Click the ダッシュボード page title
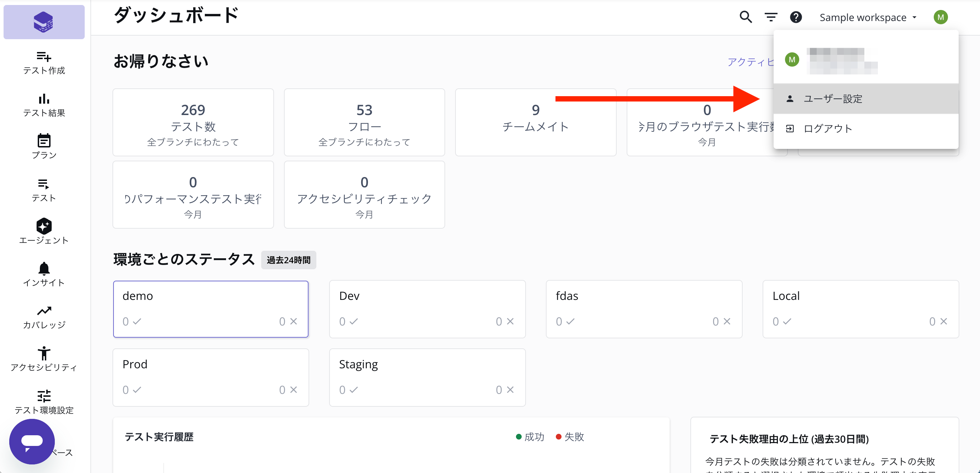 (176, 16)
